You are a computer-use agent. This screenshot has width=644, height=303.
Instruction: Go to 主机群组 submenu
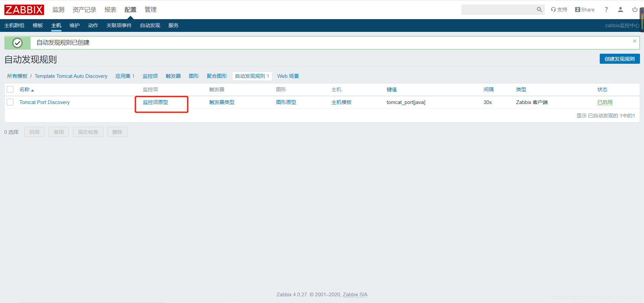(14, 26)
